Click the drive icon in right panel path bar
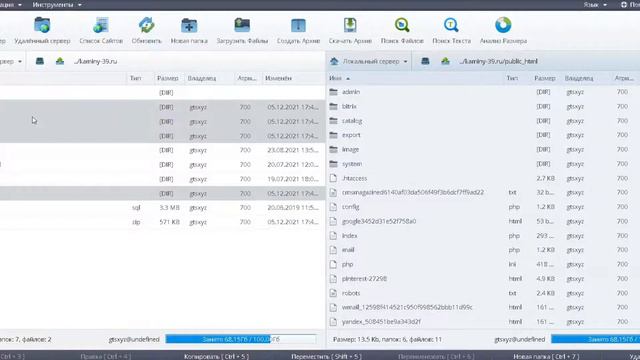This screenshot has width=640, height=360. tap(425, 61)
